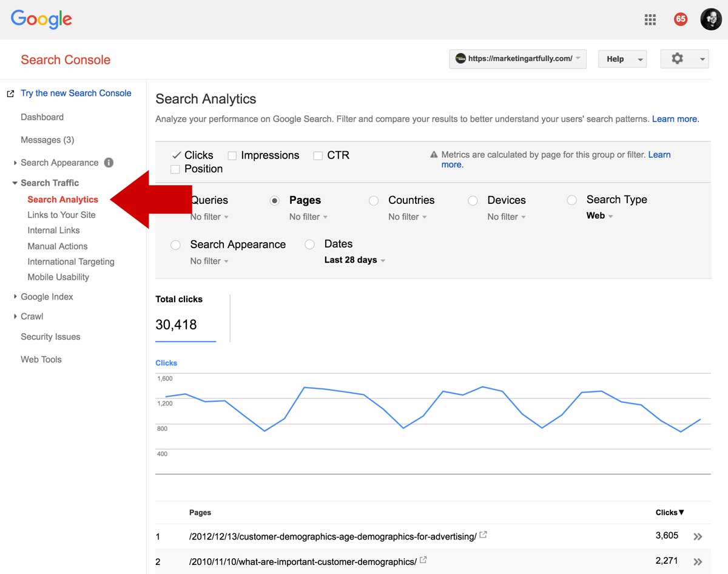Open the Help dropdown button

click(x=622, y=59)
